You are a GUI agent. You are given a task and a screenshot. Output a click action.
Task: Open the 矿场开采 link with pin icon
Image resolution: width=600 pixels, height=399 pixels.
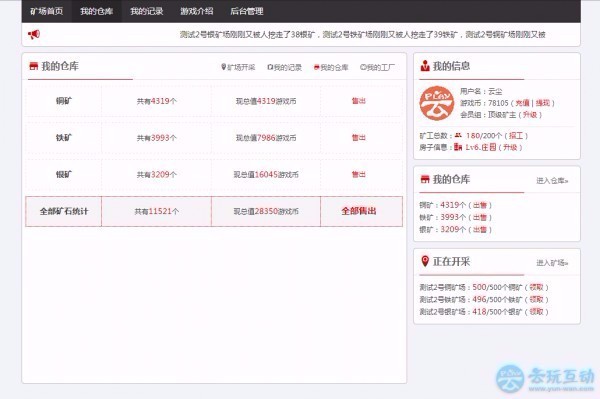pos(238,67)
